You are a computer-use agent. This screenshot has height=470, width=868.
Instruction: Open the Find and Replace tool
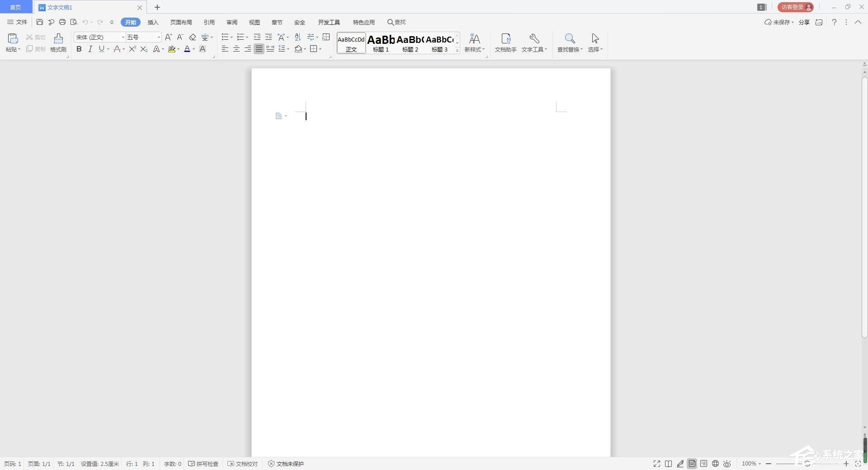point(569,43)
